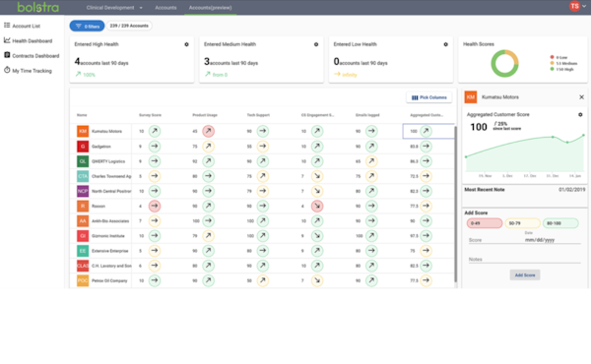Click the High legend entry in Health Scores

(x=561, y=69)
